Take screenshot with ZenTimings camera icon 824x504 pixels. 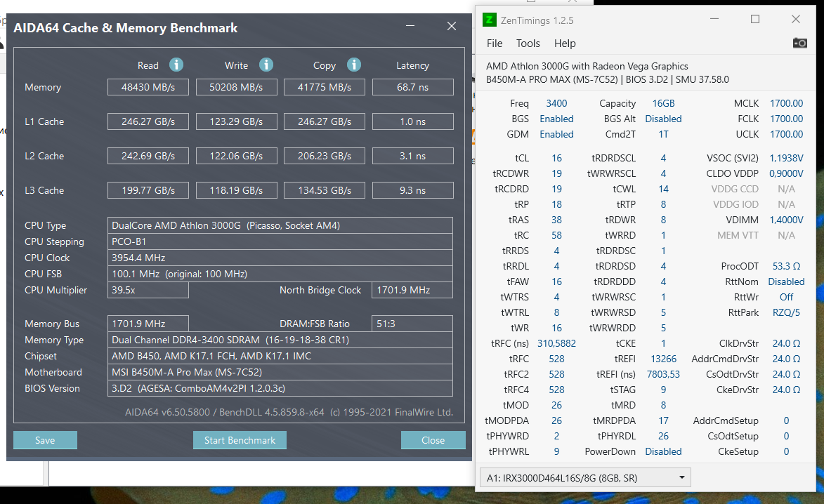point(799,44)
